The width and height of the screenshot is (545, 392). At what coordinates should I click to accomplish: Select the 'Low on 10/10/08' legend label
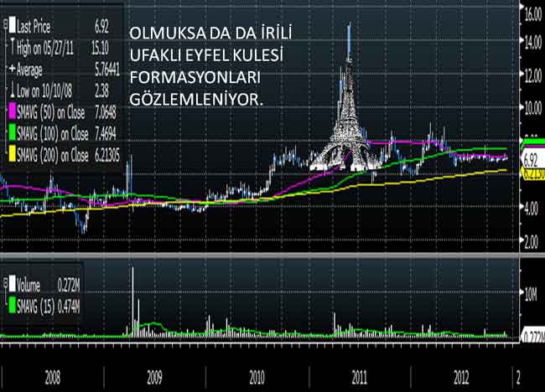44,91
